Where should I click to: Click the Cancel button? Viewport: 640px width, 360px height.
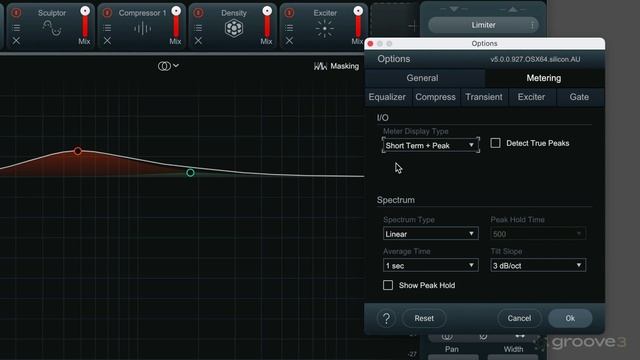pyautogui.click(x=519, y=318)
